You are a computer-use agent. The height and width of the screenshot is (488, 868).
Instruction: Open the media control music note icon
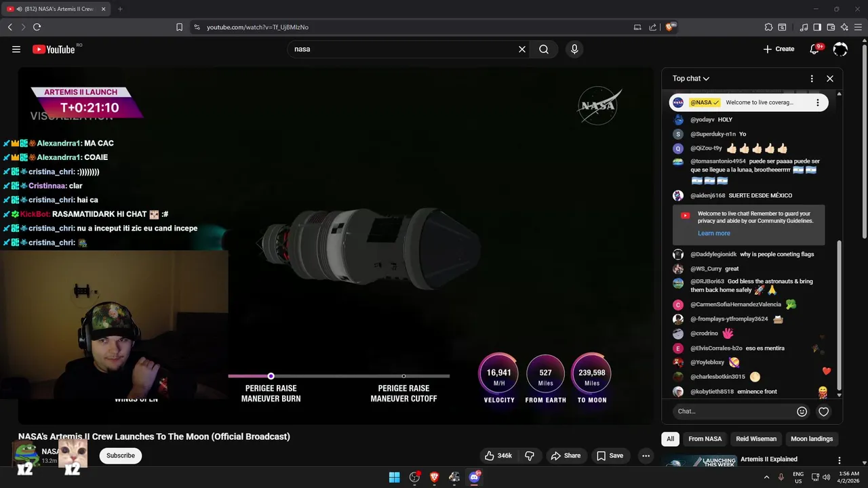(804, 27)
